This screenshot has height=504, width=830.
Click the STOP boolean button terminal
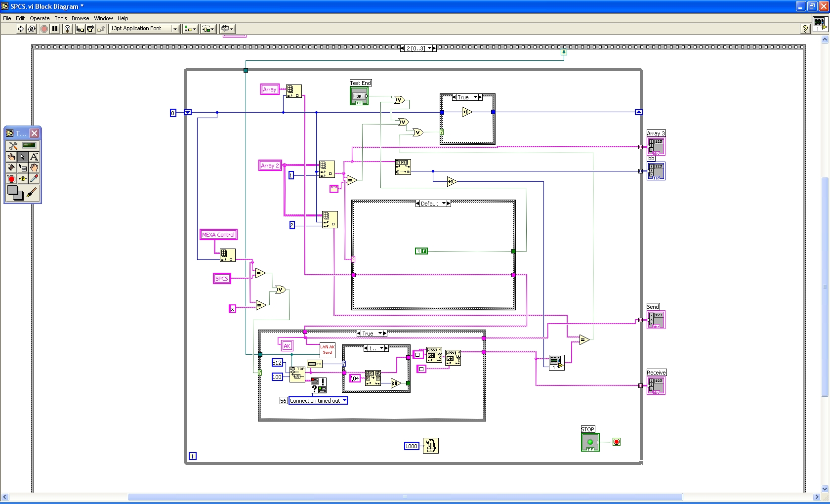[590, 442]
